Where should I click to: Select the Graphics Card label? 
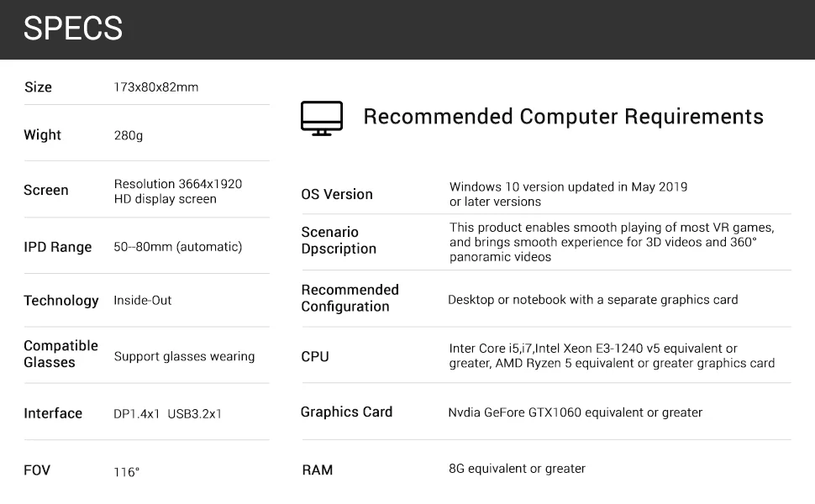tap(346, 412)
